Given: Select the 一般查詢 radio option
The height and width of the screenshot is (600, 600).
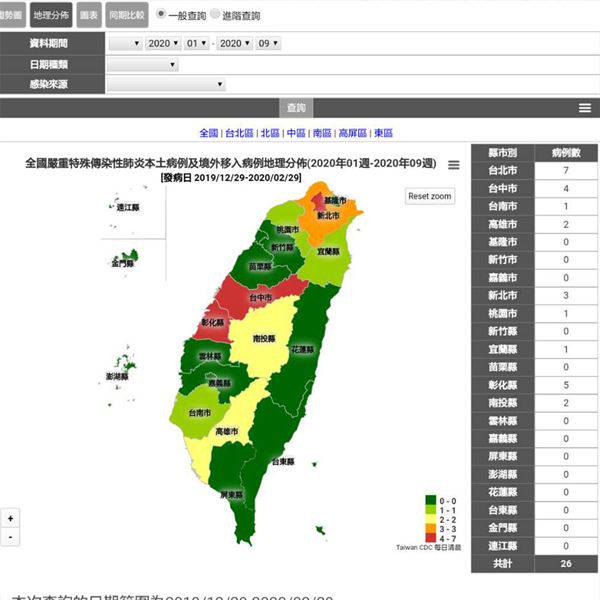Looking at the screenshot, I should 161,14.
